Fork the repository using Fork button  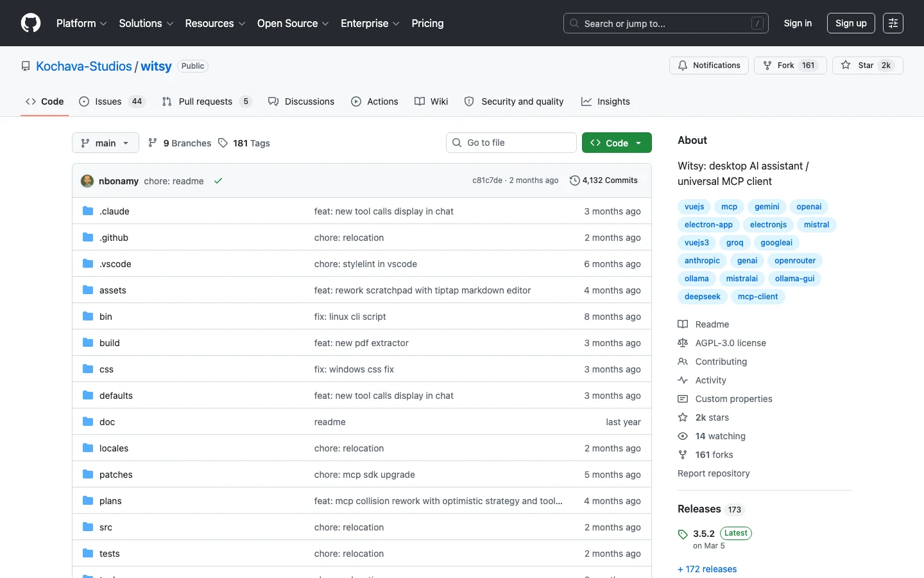[790, 66]
